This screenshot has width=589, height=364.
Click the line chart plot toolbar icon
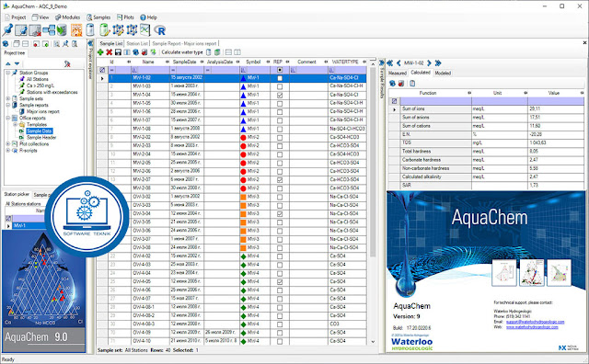click(x=145, y=30)
